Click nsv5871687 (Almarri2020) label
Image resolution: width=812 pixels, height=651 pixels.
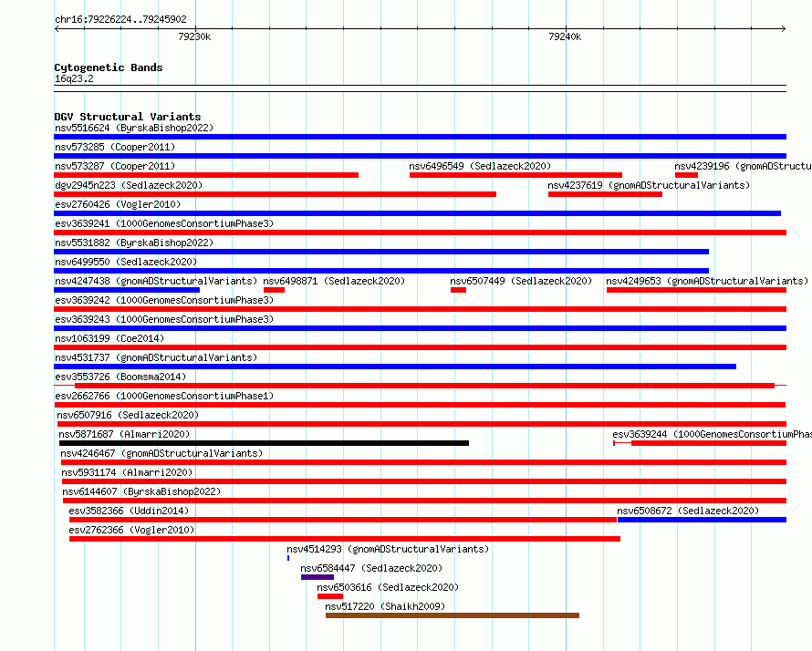(x=124, y=434)
